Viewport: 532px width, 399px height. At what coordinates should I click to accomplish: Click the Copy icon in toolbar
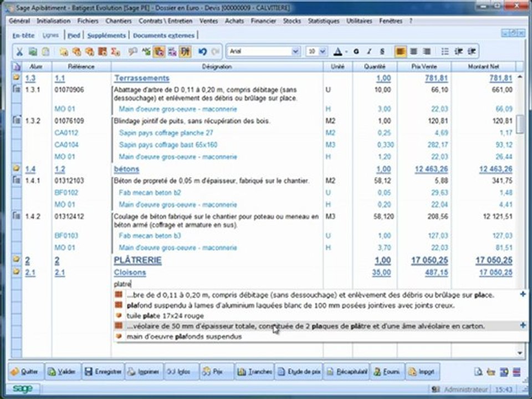tap(33, 52)
